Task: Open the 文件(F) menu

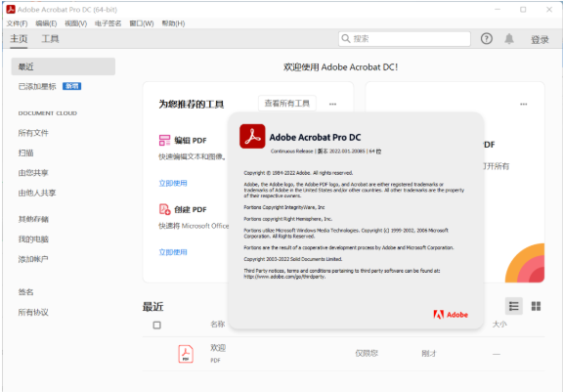Action: coord(17,23)
